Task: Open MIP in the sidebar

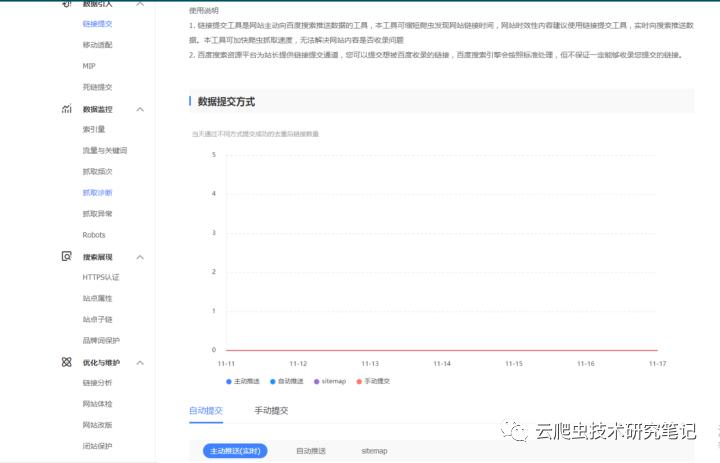Action: (89, 66)
